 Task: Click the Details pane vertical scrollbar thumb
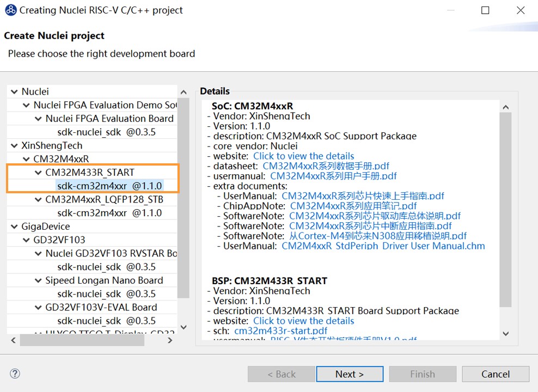(505, 210)
